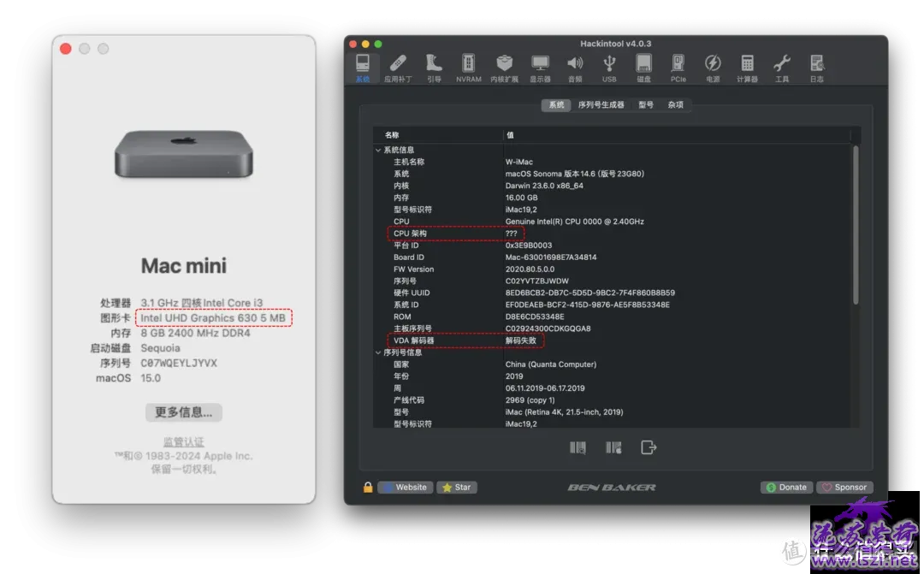Viewport: 924px width, 574px height.
Task: Select the macOS Sonoma 版本 14.6 value
Action: tap(575, 174)
